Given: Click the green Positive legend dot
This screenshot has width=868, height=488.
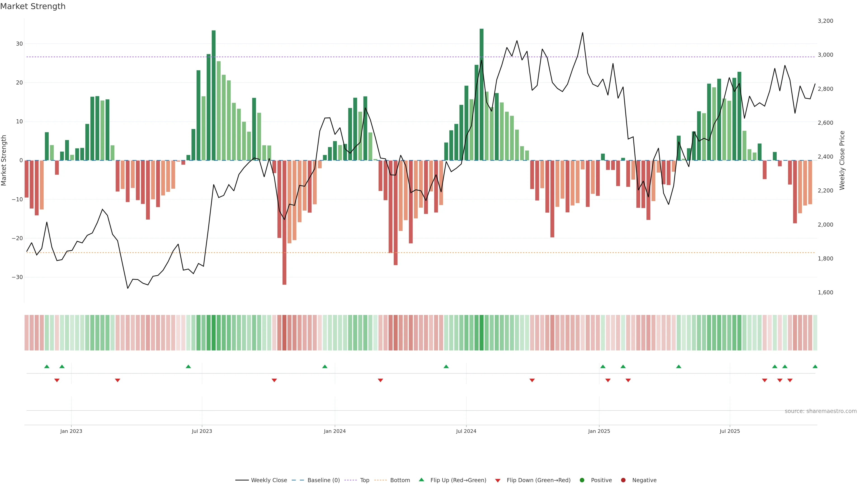Looking at the screenshot, I should [x=582, y=480].
